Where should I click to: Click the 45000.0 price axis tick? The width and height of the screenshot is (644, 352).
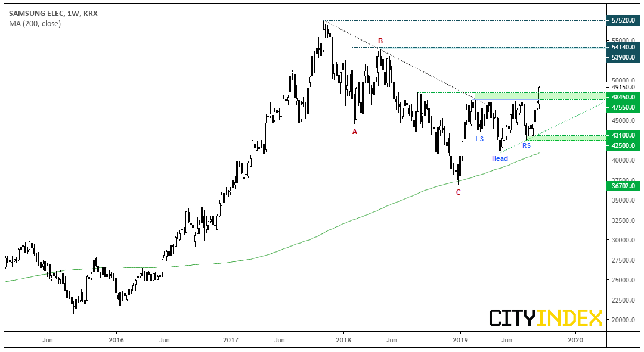pyautogui.click(x=623, y=121)
